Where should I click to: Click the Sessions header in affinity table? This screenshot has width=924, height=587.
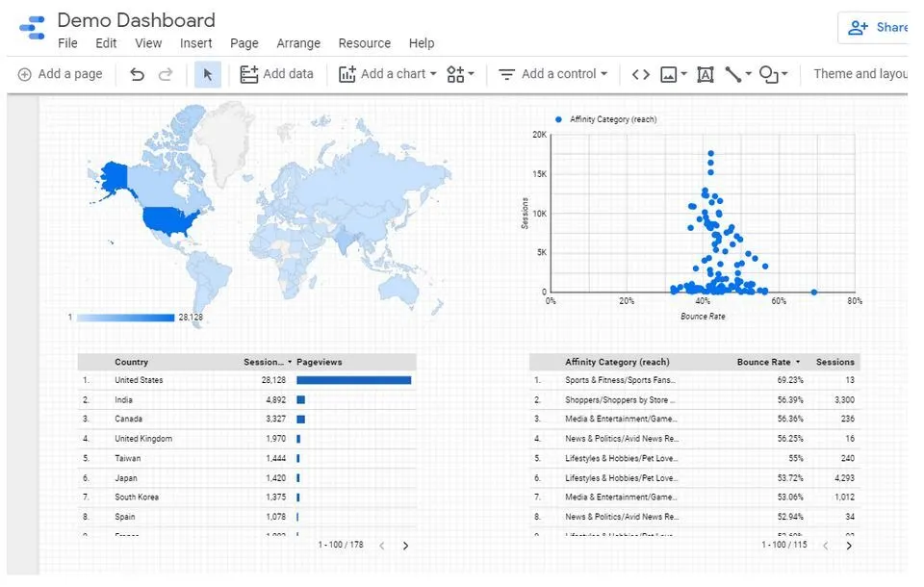[834, 362]
